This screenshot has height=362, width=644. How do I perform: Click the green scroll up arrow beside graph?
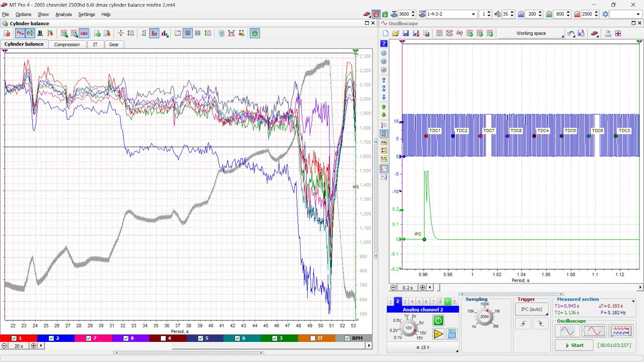tap(384, 107)
